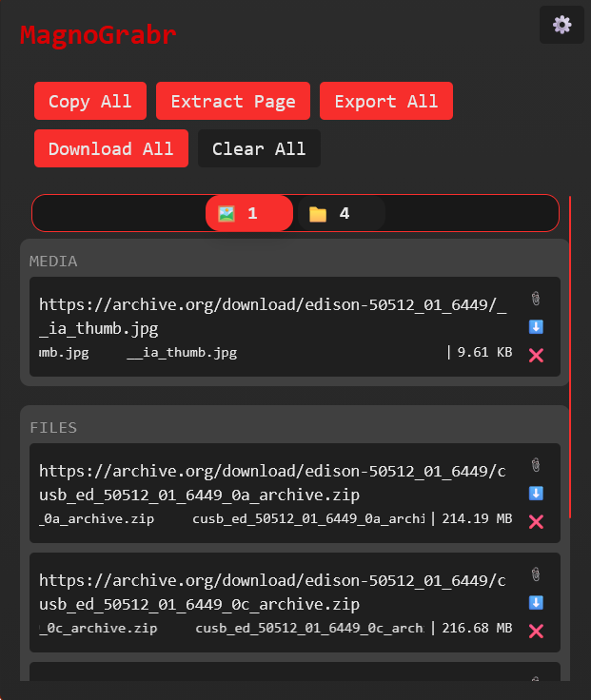Open the 0a_archive.zip URL text
Viewport: 591px width, 700px height.
[x=272, y=482]
